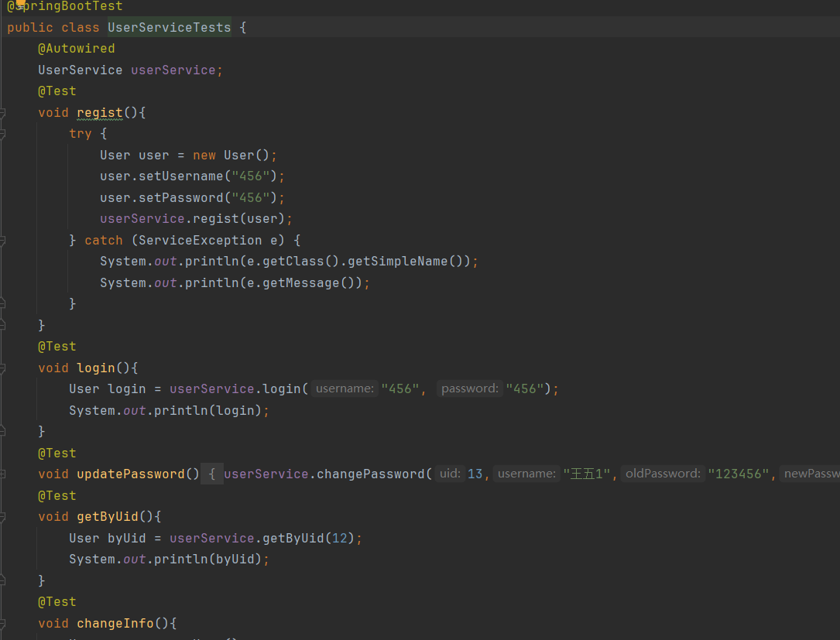Click the UserServiceTests class name
The height and width of the screenshot is (640, 840).
[170, 27]
